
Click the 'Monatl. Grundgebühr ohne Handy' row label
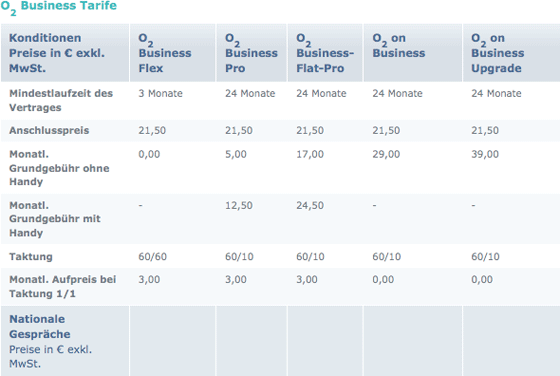tap(59, 168)
